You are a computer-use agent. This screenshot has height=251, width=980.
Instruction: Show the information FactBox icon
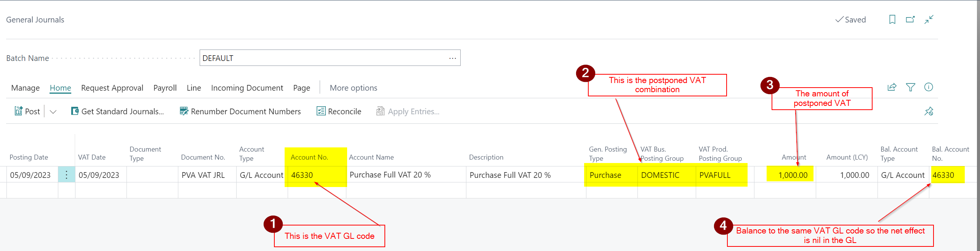tap(929, 87)
